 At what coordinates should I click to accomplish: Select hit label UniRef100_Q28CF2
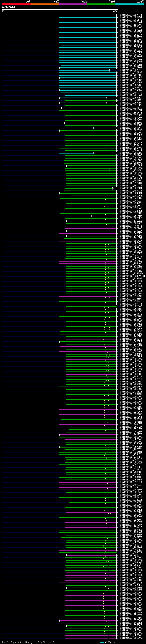pos(131,254)
